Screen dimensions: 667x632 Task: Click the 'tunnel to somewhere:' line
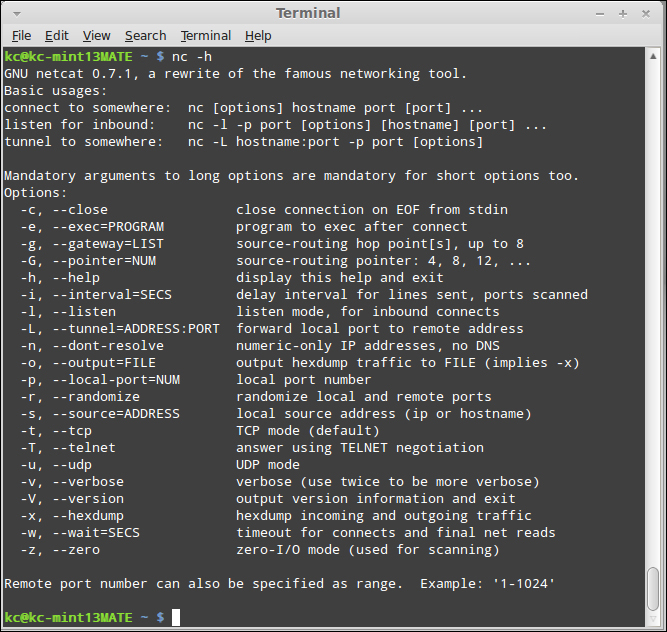[x=243, y=142]
